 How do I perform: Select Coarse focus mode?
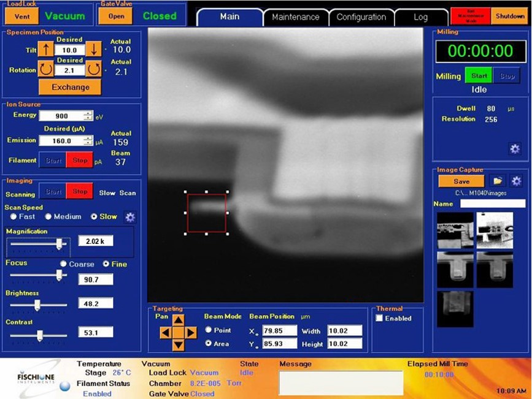pos(63,264)
